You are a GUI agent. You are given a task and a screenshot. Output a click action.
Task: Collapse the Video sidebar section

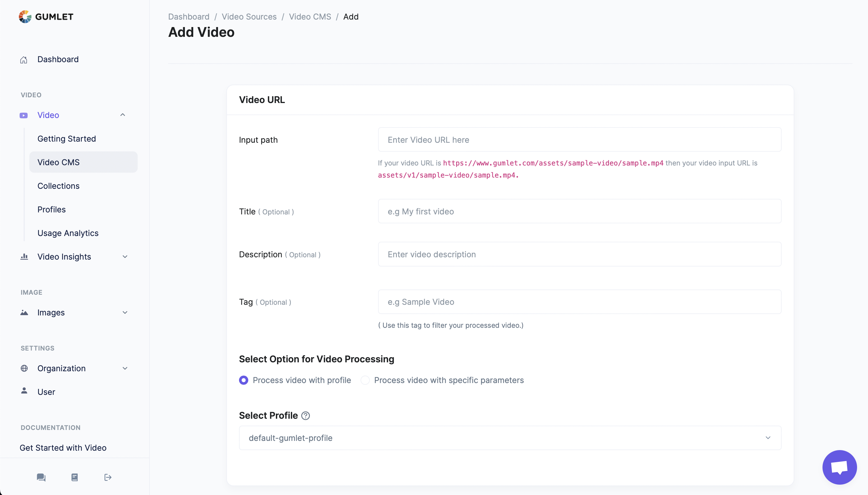(122, 115)
